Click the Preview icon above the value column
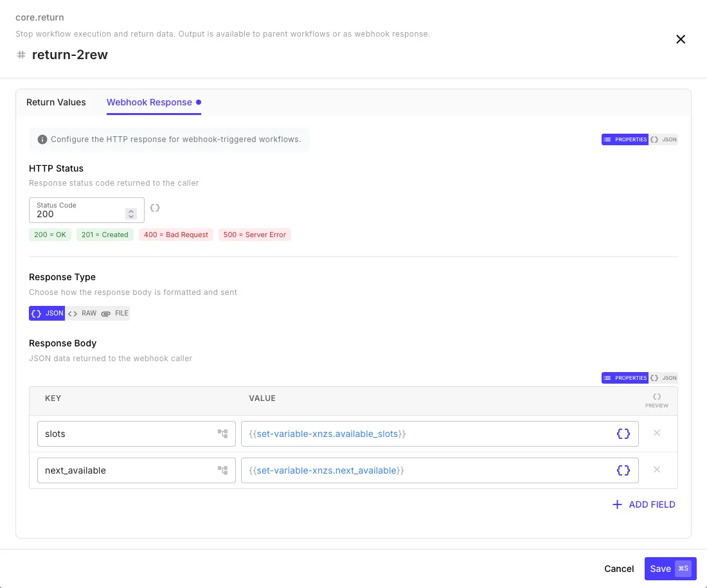This screenshot has height=588, width=707. click(x=657, y=397)
